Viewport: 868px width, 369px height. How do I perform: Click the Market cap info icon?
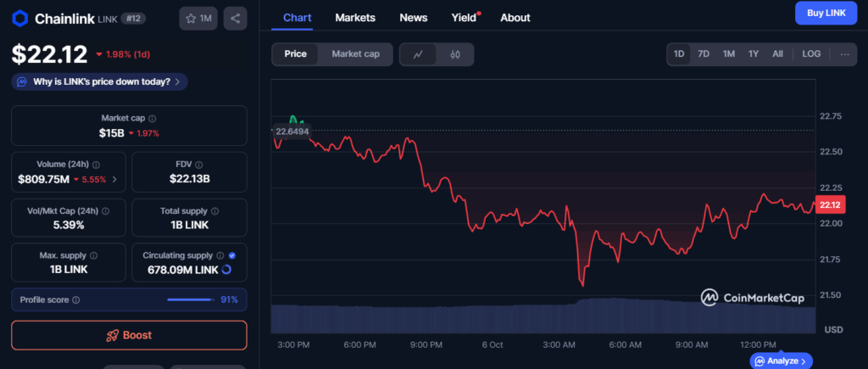(x=153, y=119)
